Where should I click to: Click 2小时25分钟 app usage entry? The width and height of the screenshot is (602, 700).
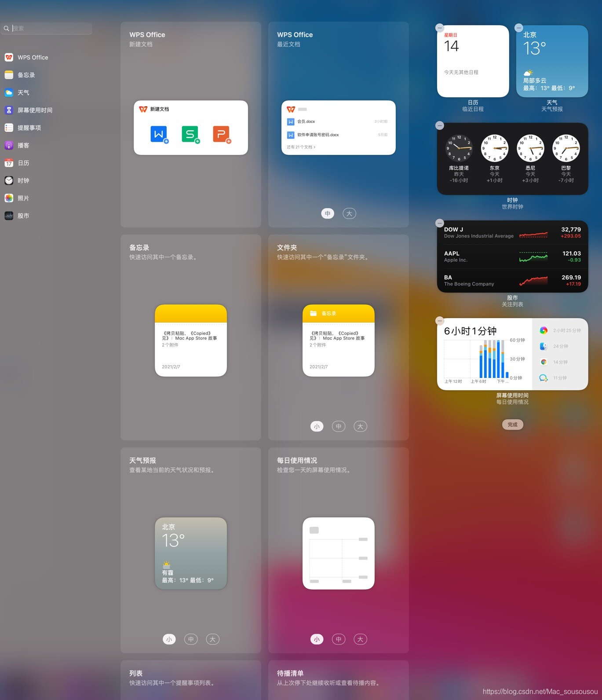[560, 330]
